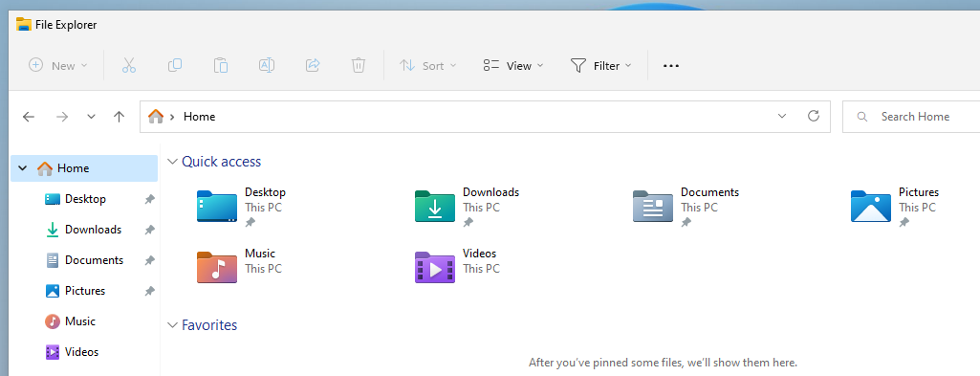Open the View dropdown menu
This screenshot has width=980, height=376.
tap(513, 65)
